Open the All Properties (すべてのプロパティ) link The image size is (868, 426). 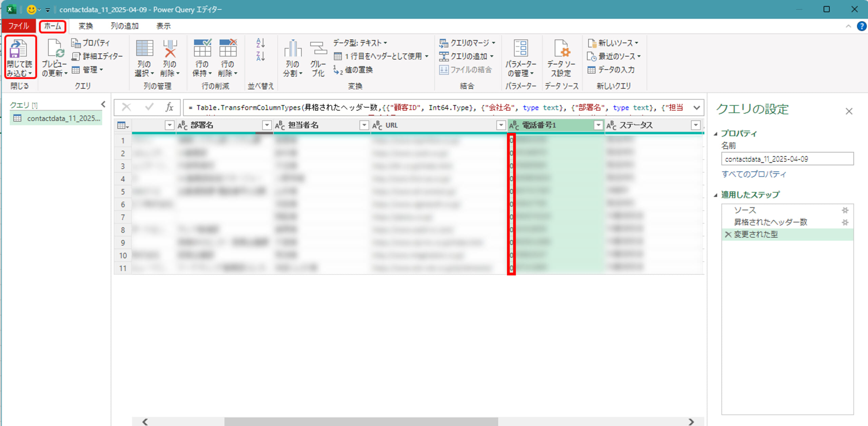754,174
